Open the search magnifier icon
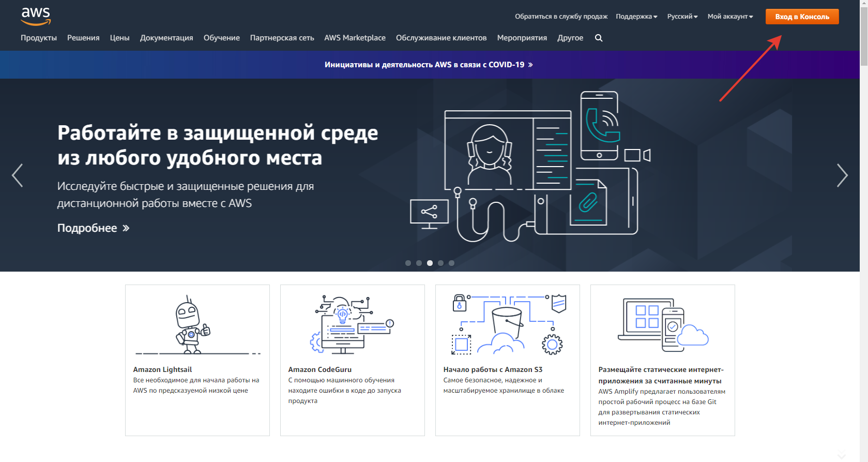The width and height of the screenshot is (868, 462). 599,38
